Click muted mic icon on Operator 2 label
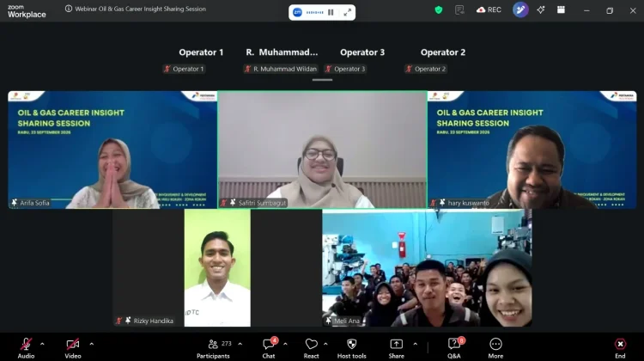Viewport: 644px width, 361px height. tap(409, 69)
